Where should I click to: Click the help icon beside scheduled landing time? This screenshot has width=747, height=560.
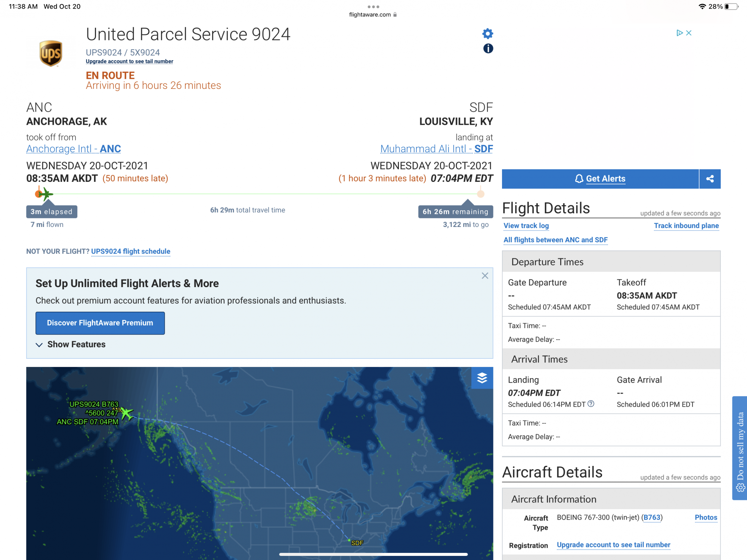click(591, 404)
